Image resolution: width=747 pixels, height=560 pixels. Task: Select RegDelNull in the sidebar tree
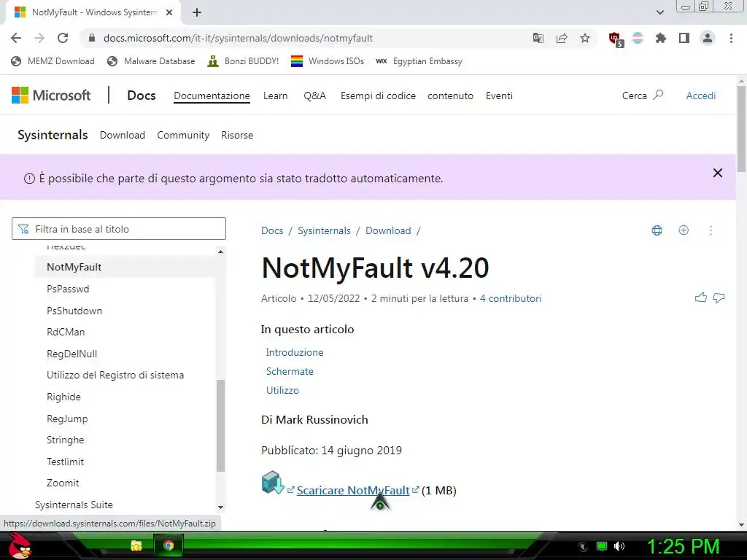click(x=72, y=354)
